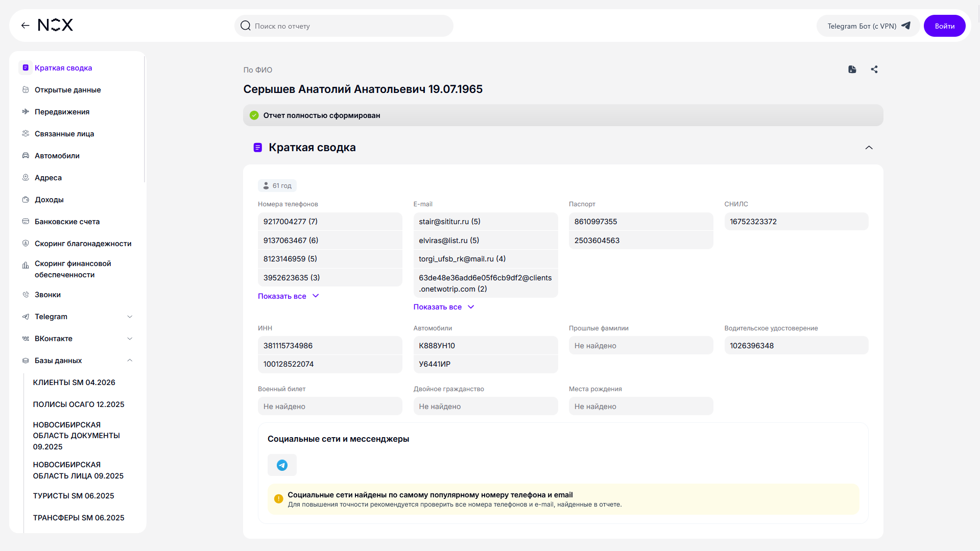Collapse the Краткая сводка section chevron
Screen dimensions: 980x551
869,148
